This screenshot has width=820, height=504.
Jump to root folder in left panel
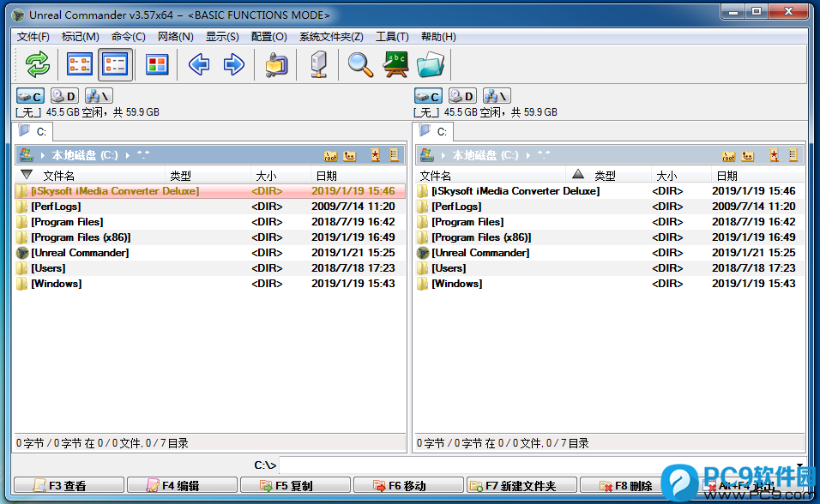[x=330, y=156]
